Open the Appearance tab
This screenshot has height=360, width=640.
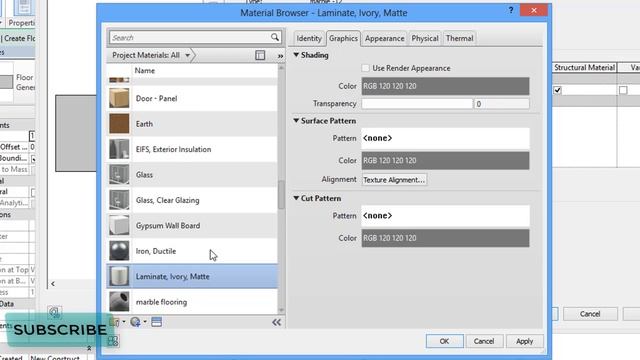click(384, 38)
